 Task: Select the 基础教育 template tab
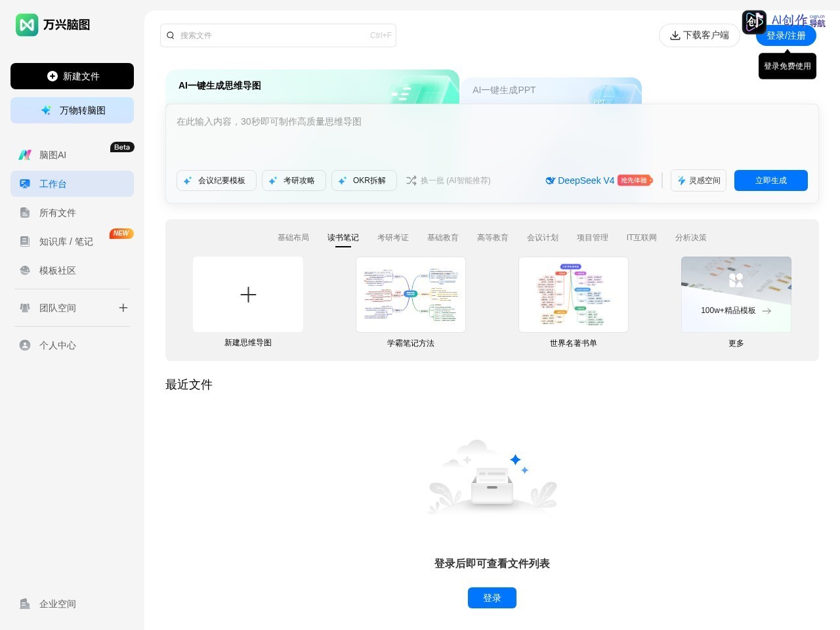click(443, 238)
